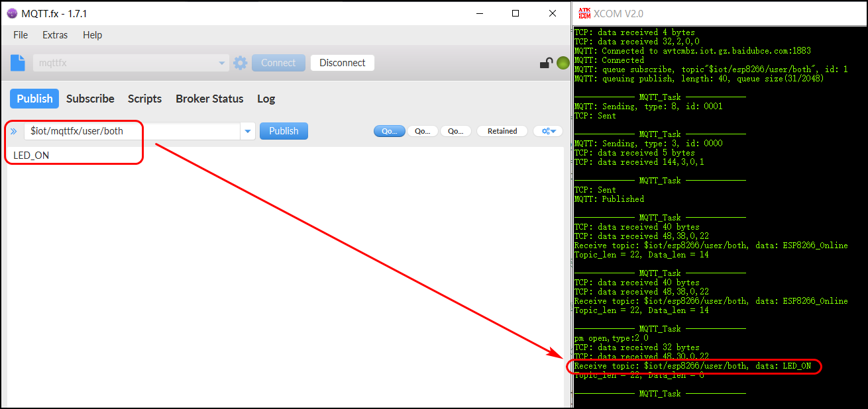Open the Help menu

pos(92,35)
